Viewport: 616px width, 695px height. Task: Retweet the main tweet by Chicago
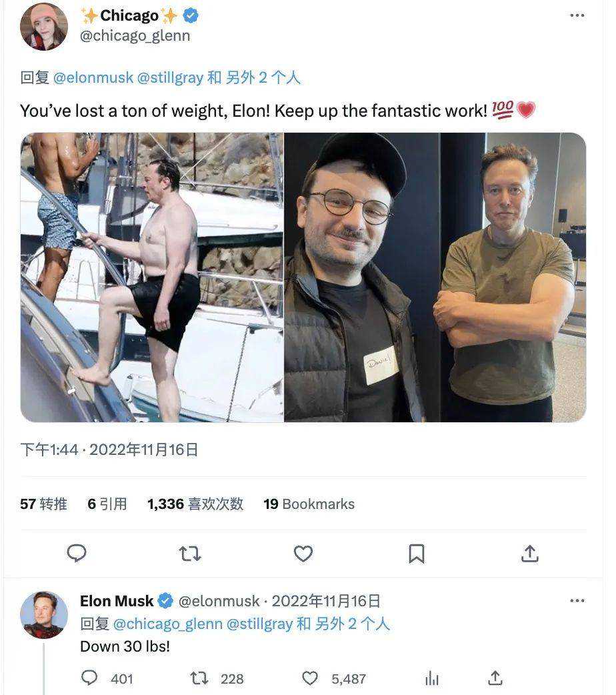click(x=190, y=553)
